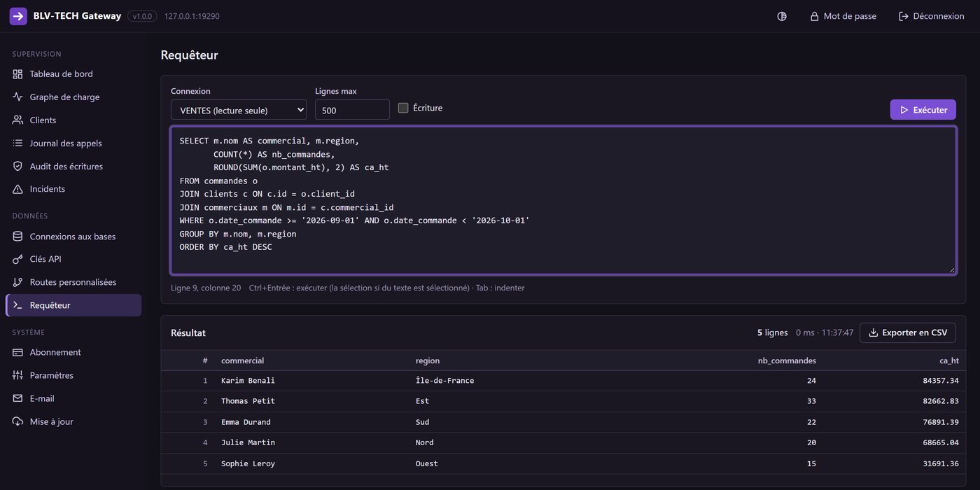Click the ca_ht column header
Screen dimensions: 980x490
click(949, 360)
